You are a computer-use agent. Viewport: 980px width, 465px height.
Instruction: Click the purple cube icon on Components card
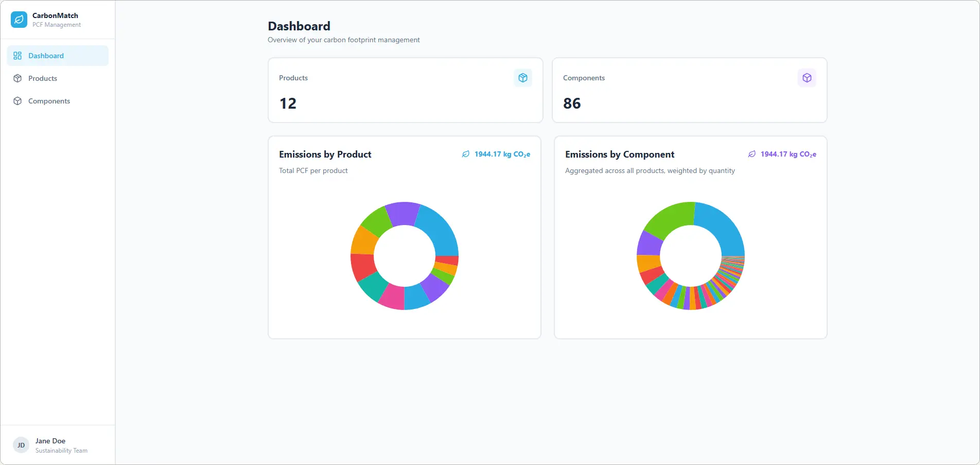click(807, 78)
